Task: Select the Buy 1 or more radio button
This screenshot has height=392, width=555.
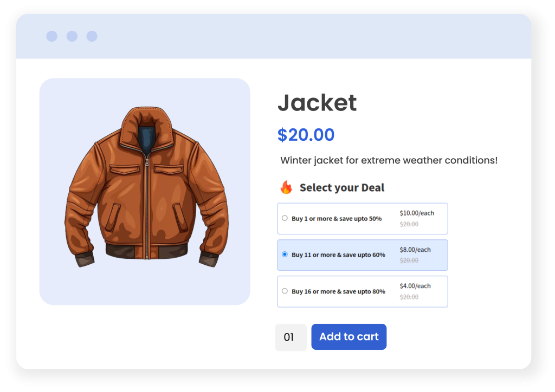Action: 285,218
